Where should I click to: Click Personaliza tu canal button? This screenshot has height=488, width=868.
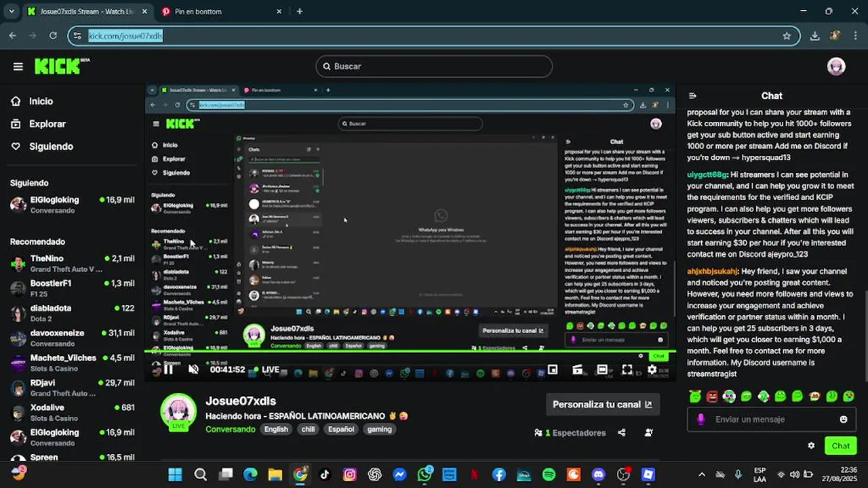[602, 405]
